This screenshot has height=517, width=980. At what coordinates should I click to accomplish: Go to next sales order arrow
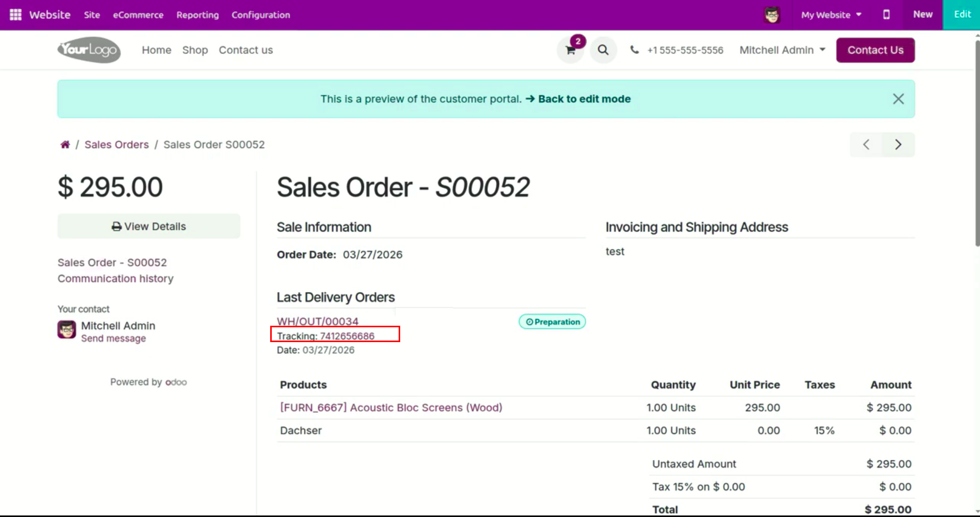pos(898,145)
